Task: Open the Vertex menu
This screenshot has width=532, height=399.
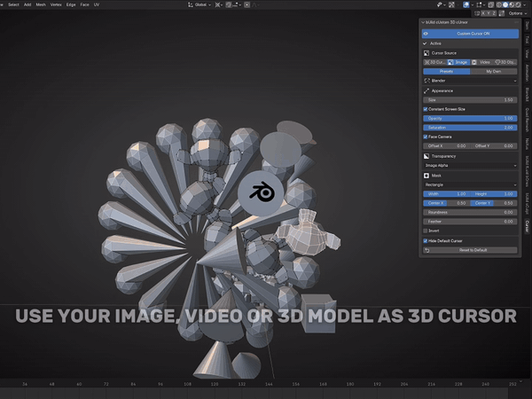Action: tap(56, 4)
